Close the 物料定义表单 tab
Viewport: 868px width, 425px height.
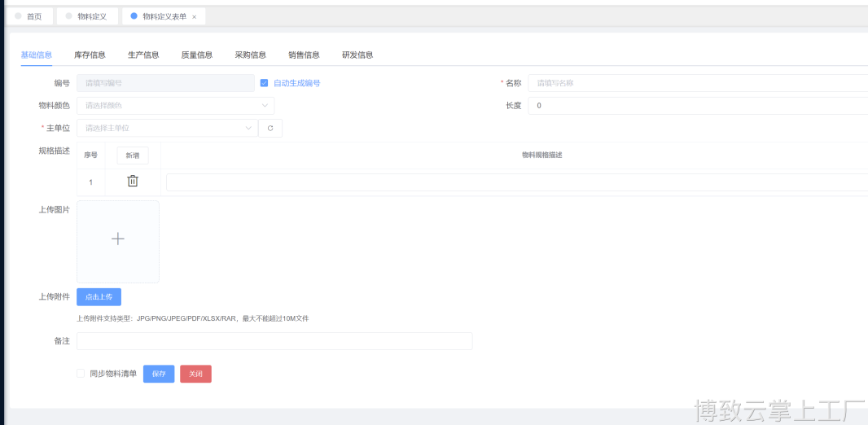coord(195,17)
